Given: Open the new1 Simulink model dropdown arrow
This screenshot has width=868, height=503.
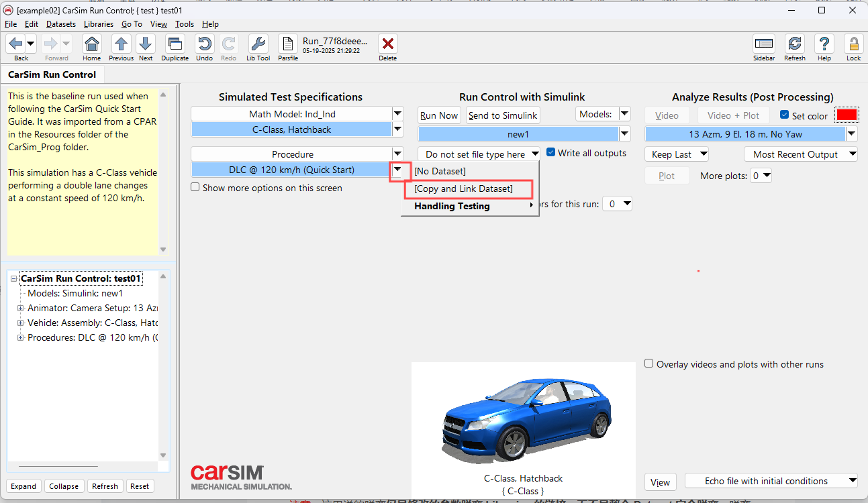Looking at the screenshot, I should (x=625, y=134).
